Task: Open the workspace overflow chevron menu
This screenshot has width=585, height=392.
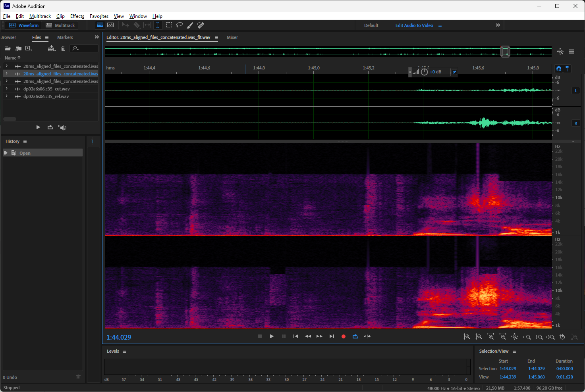Action: [x=498, y=25]
